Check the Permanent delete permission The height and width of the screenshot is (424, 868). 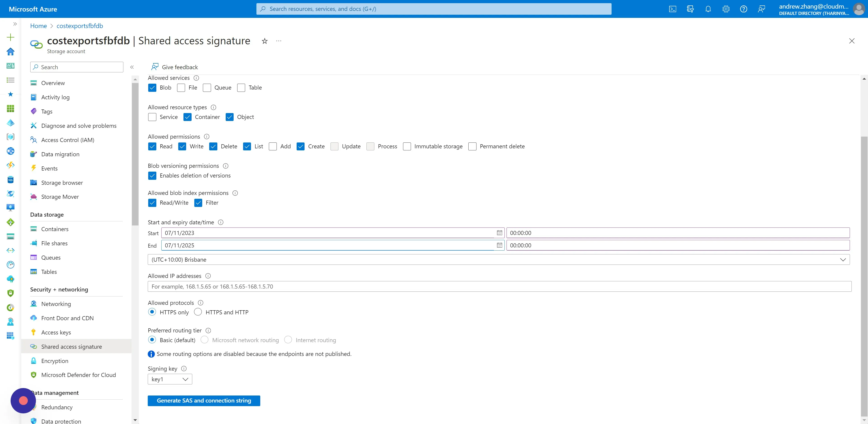472,146
